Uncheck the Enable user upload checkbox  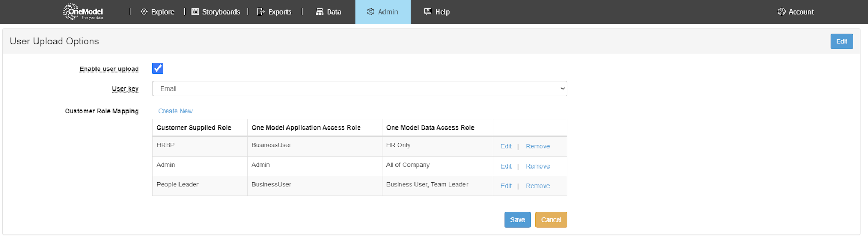coord(158,68)
